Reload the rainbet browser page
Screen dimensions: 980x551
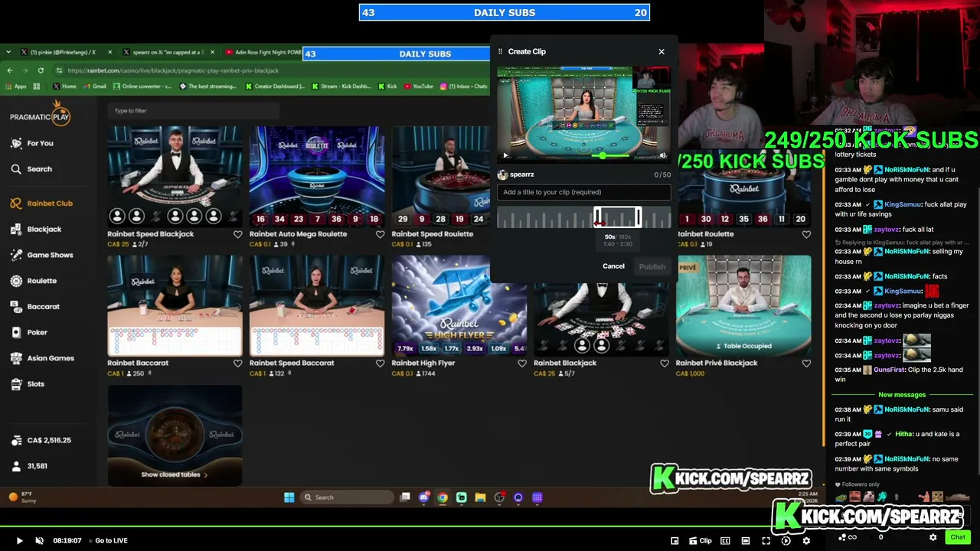coord(41,70)
